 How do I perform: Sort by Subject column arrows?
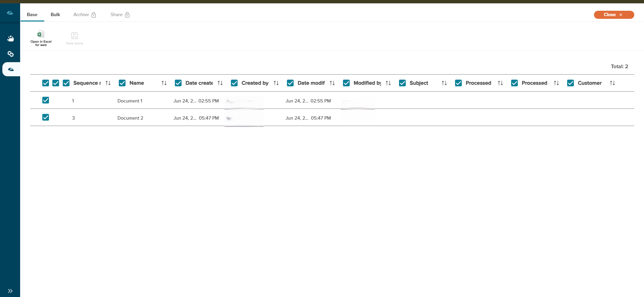tap(444, 83)
